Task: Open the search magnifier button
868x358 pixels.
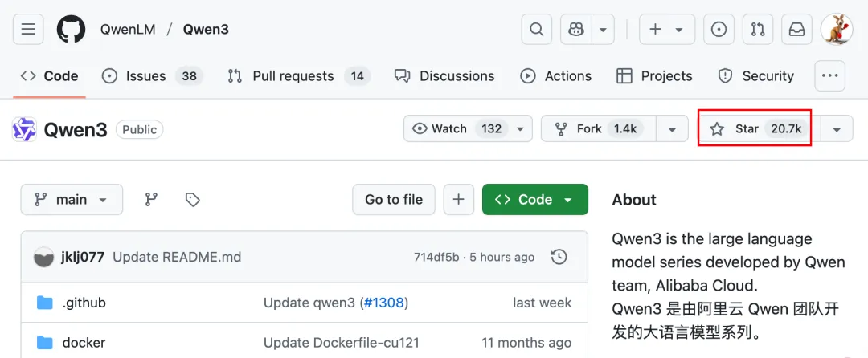Action: (536, 29)
